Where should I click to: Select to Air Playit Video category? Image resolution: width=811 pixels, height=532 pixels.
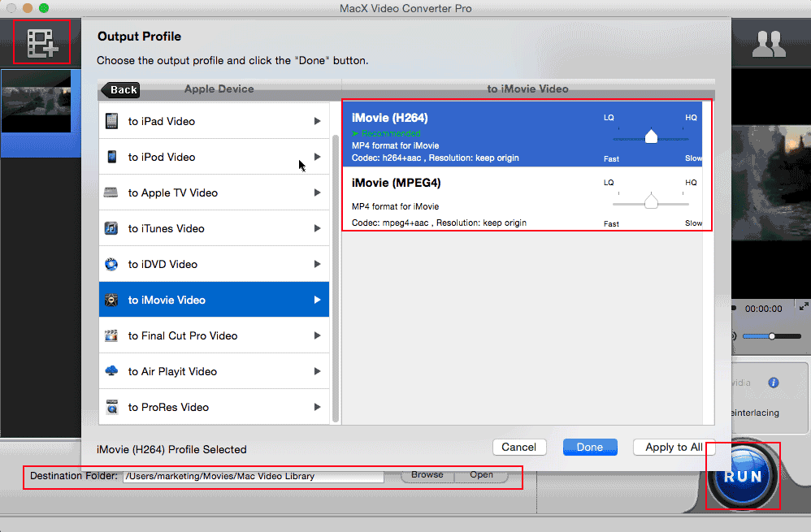215,371
